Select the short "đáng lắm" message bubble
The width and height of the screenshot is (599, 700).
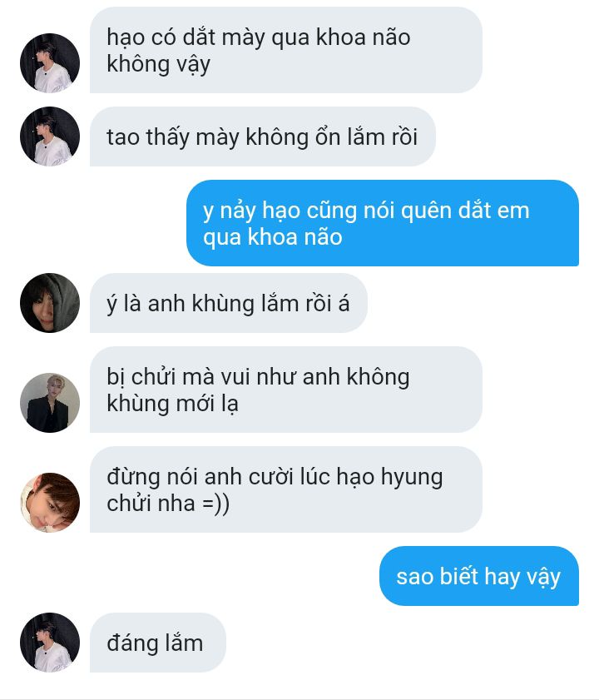[157, 643]
